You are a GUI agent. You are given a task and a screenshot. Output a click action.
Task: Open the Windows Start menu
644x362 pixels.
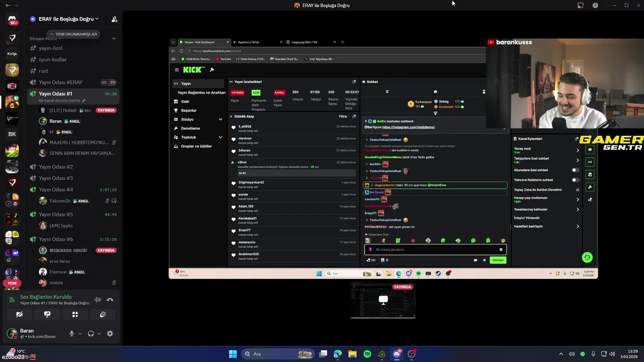[233, 354]
